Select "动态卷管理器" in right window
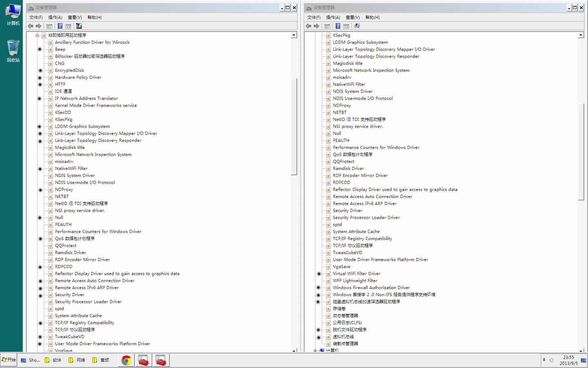The width and height of the screenshot is (588, 368). pos(345,316)
